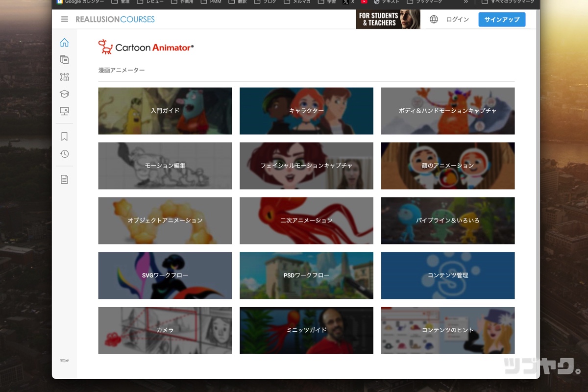This screenshot has width=588, height=392.
Task: Open the 入門ガイド course tile
Action: (x=165, y=111)
